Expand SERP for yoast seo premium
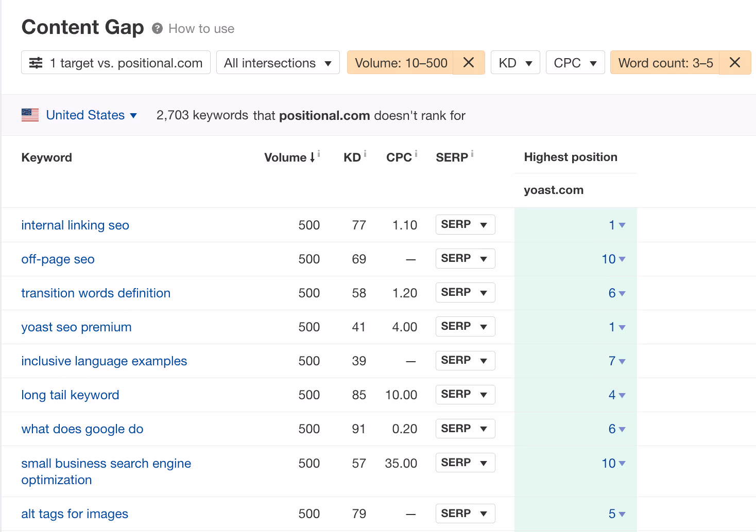Screen dimensions: 756x532 465,326
